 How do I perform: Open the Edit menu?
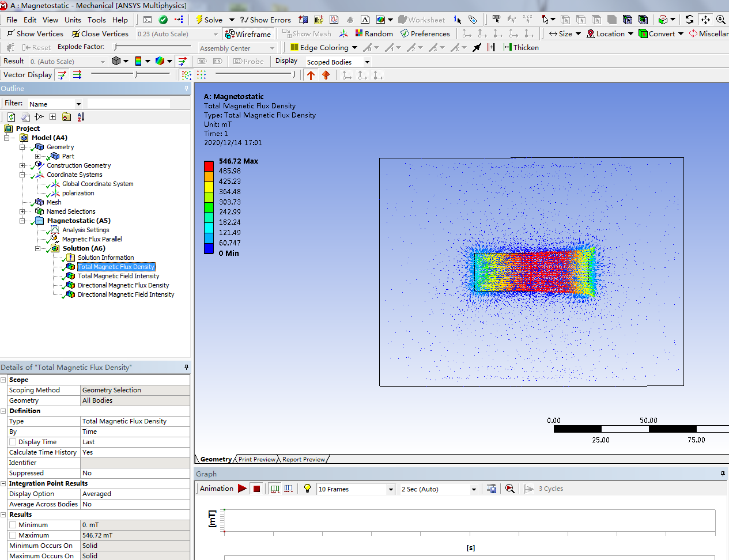coord(30,20)
